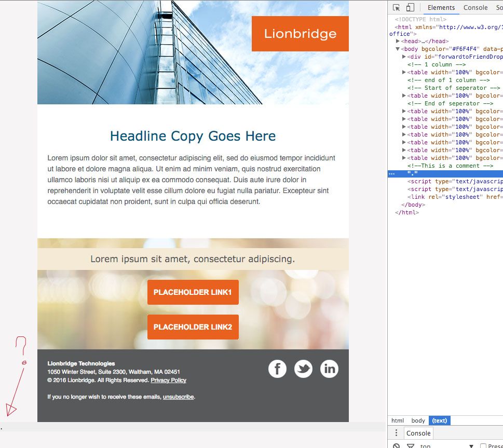The width and height of the screenshot is (503, 448).
Task: Click the orange Lionbridge logo banner
Action: (300, 34)
